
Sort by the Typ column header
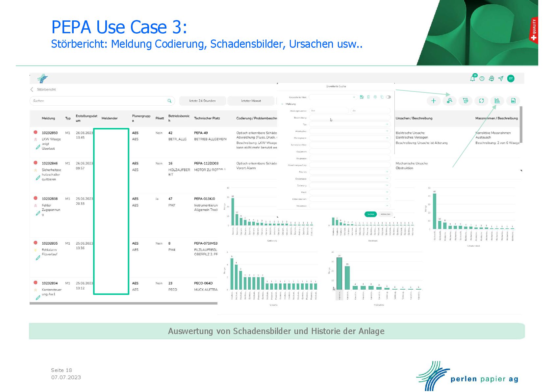pyautogui.click(x=68, y=118)
